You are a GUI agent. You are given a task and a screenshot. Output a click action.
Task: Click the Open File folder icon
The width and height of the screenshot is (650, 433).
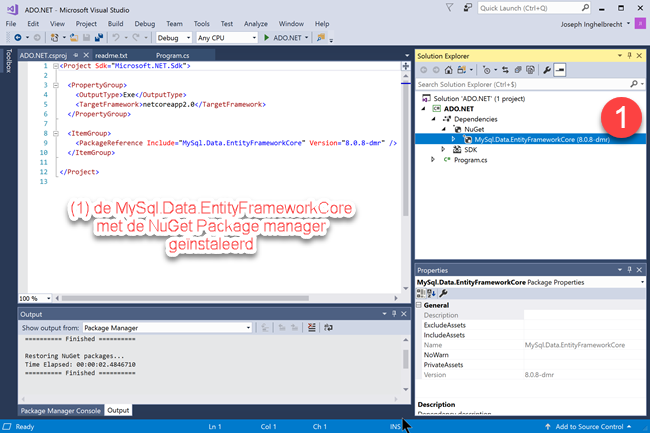pos(74,38)
